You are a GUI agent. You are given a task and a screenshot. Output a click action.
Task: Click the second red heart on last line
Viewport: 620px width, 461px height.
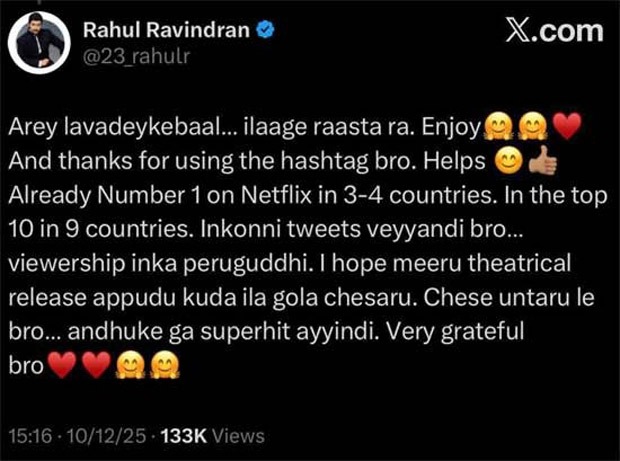(x=96, y=365)
